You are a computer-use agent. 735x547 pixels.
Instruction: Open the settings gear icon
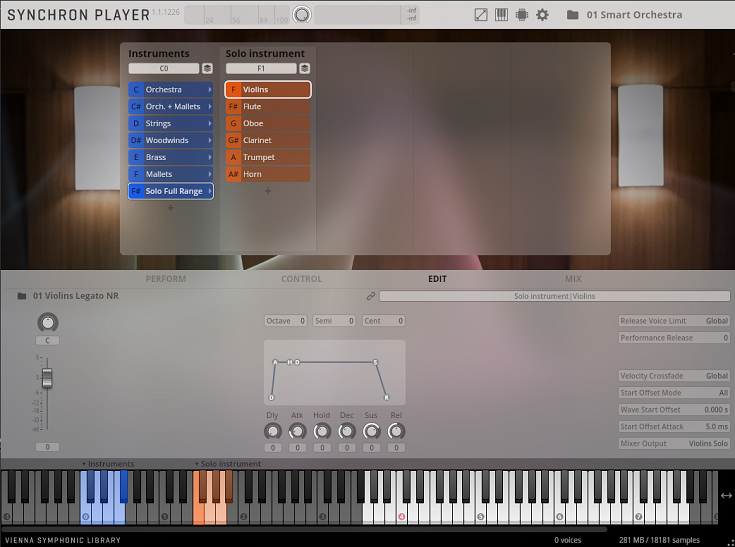coord(542,15)
